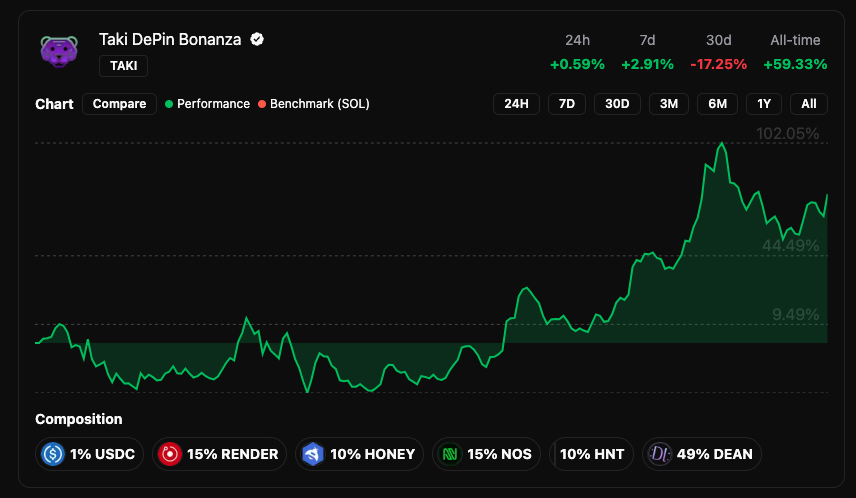Open the 1% USDC composition chip
Viewport: 856px width, 498px height.
pyautogui.click(x=90, y=454)
